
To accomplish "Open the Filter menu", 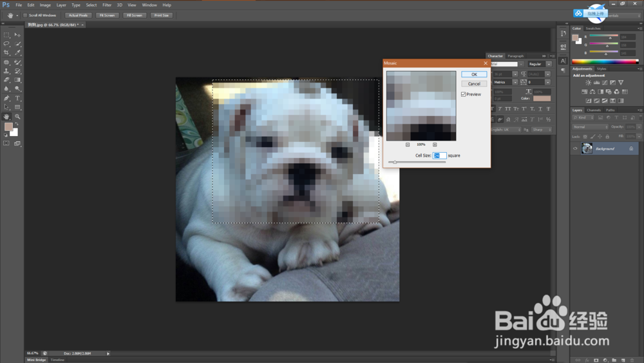I will (107, 5).
